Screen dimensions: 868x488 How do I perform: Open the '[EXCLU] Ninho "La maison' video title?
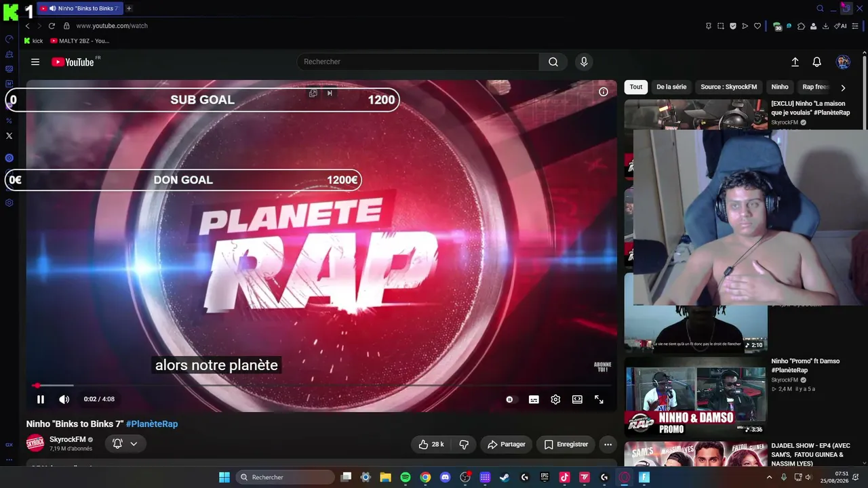[810, 108]
